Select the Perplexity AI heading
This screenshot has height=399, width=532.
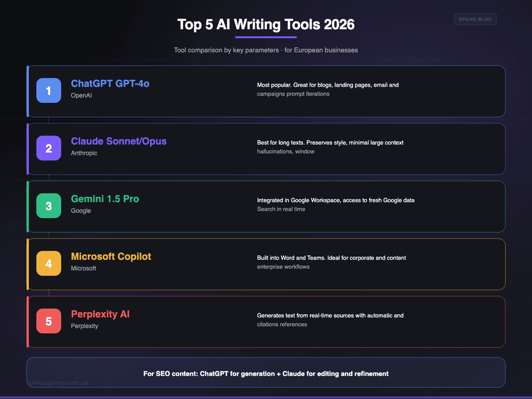(100, 314)
